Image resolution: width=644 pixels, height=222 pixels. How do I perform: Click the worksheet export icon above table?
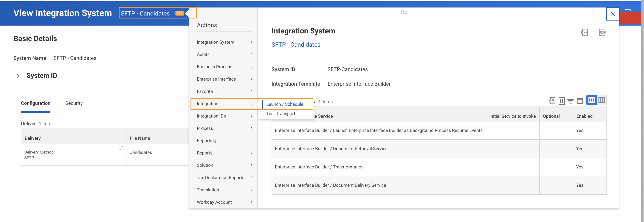tap(561, 101)
